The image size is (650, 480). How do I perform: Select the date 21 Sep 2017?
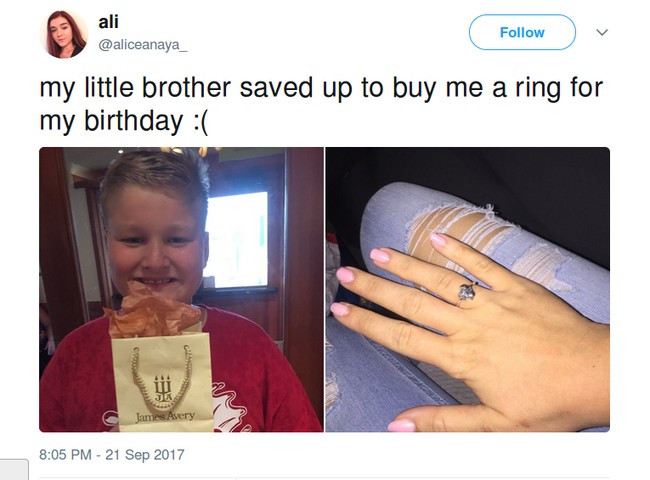[x=145, y=455]
